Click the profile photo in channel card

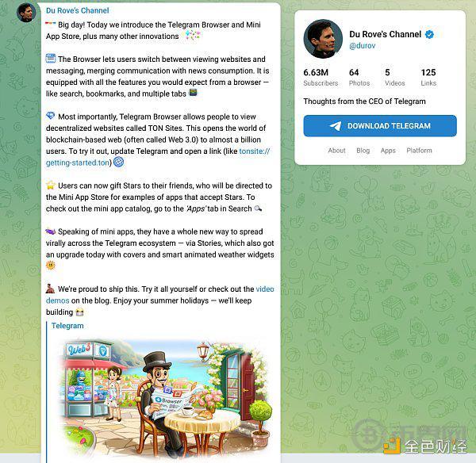point(323,39)
